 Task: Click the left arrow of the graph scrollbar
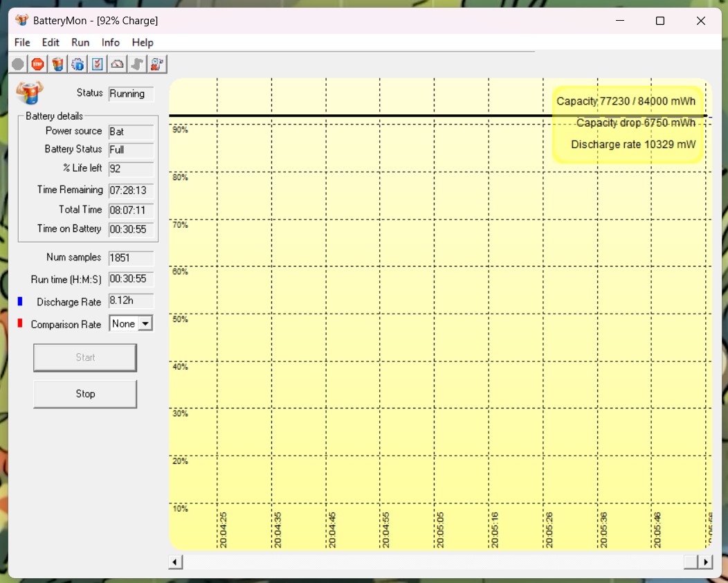[x=176, y=562]
